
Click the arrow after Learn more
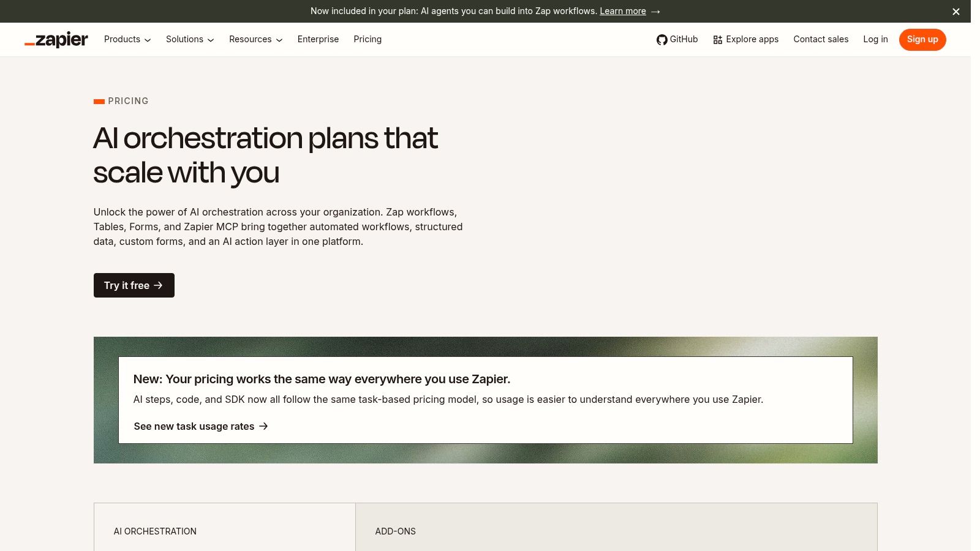tap(655, 12)
